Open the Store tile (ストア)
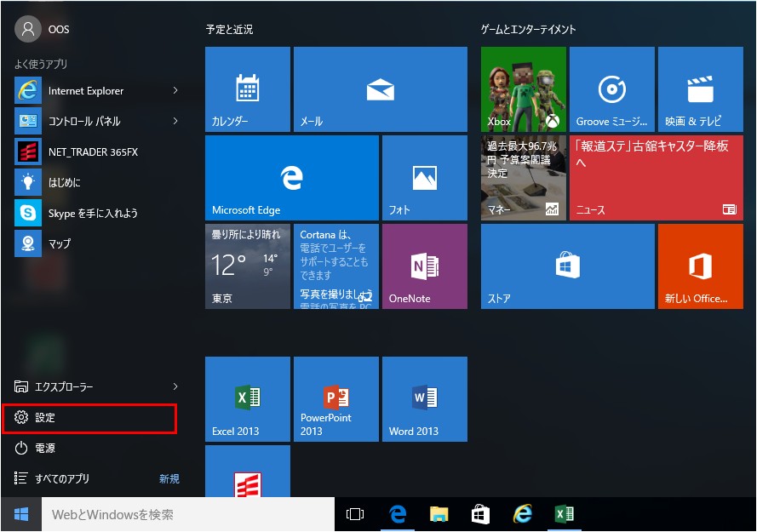The width and height of the screenshot is (757, 532). pos(568,266)
